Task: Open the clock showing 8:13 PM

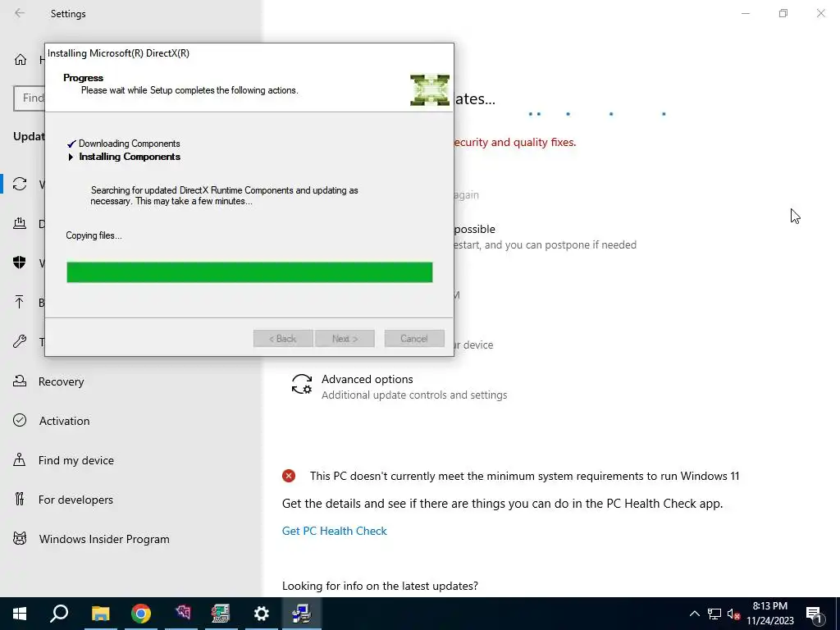Action: pos(770,614)
